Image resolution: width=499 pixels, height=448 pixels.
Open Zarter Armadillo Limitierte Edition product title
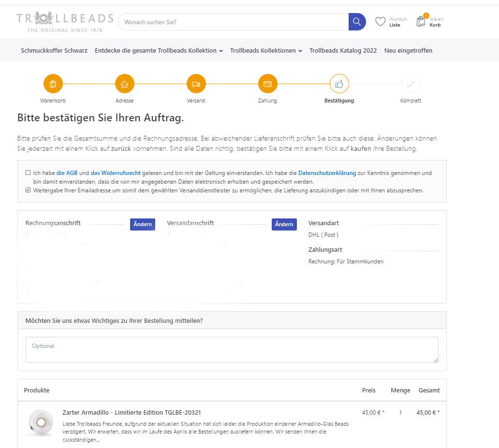[x=132, y=413]
